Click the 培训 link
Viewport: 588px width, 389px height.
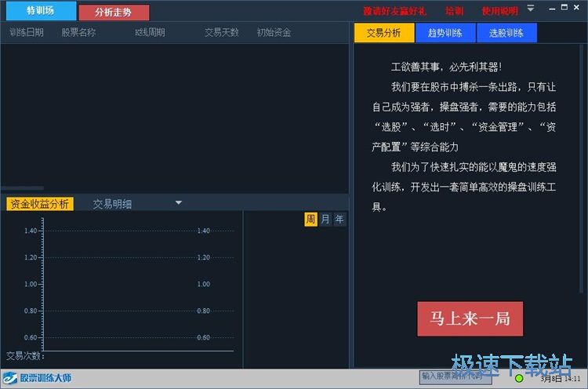(455, 12)
